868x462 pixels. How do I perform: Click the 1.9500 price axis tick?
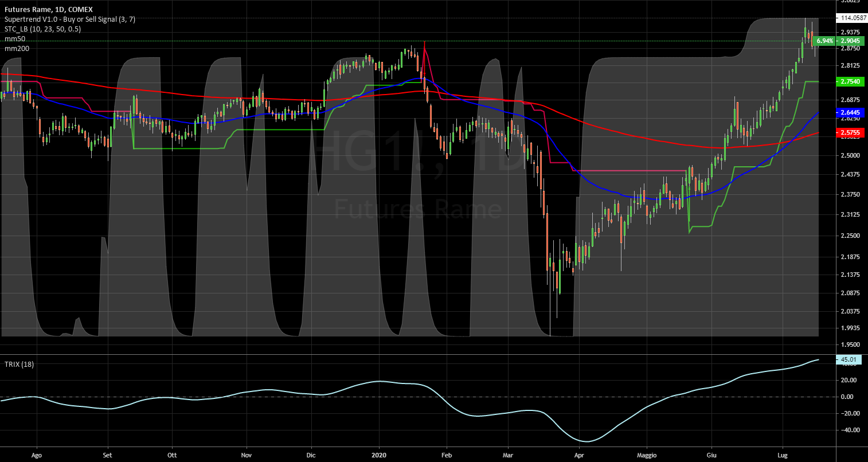[x=850, y=344]
